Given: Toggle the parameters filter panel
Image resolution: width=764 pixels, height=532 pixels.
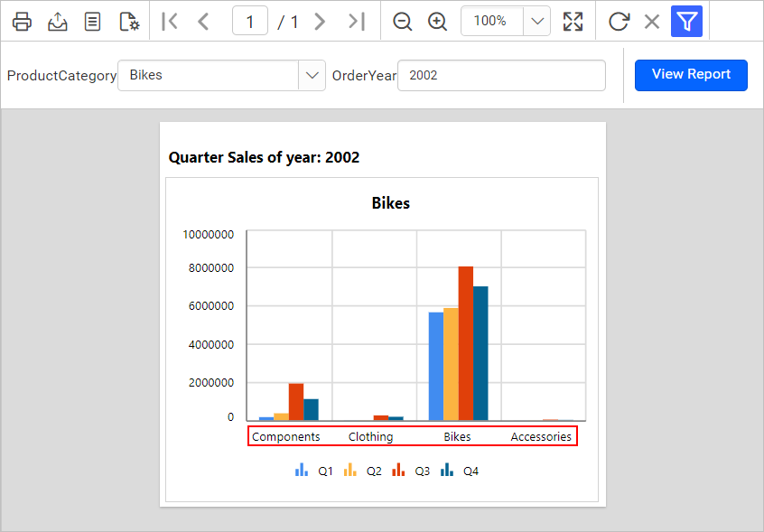Looking at the screenshot, I should click(686, 21).
